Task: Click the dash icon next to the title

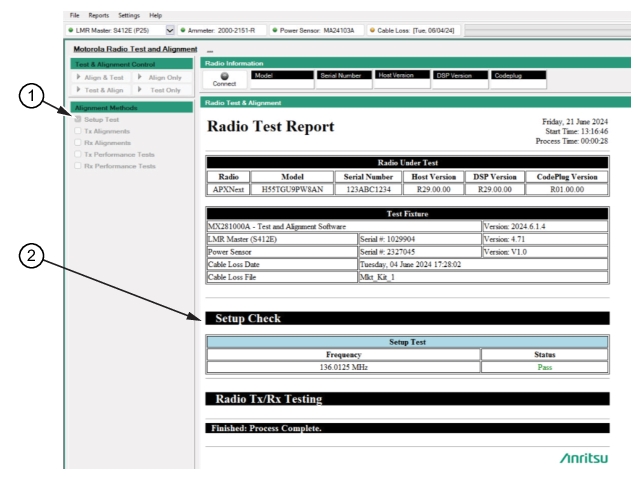Action: click(210, 51)
